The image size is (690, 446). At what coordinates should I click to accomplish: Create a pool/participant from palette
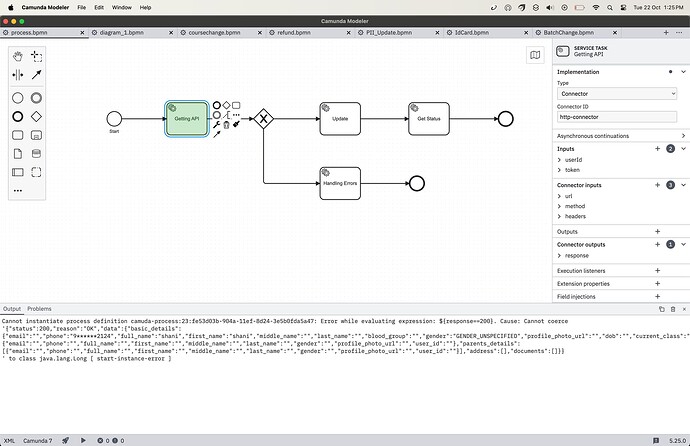pyautogui.click(x=18, y=172)
